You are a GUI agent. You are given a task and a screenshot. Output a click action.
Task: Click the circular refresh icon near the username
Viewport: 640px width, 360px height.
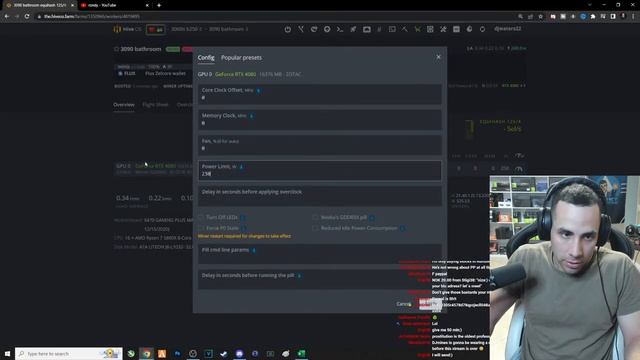(482, 29)
